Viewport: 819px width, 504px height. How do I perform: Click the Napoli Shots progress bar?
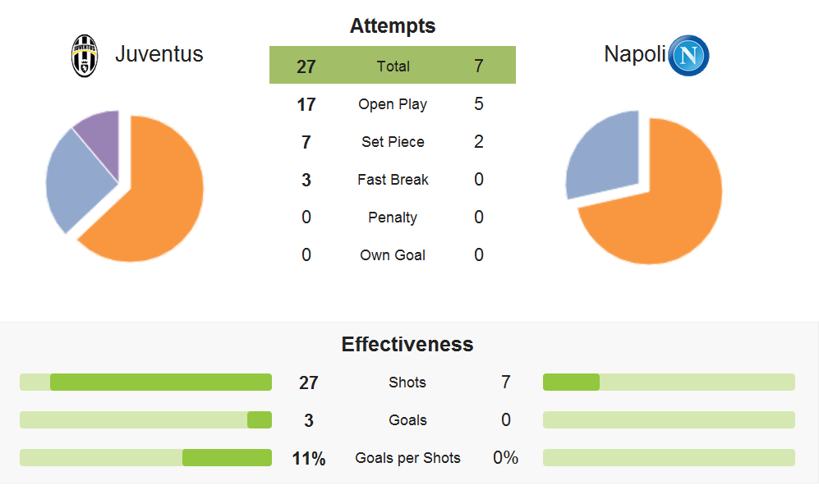(669, 382)
